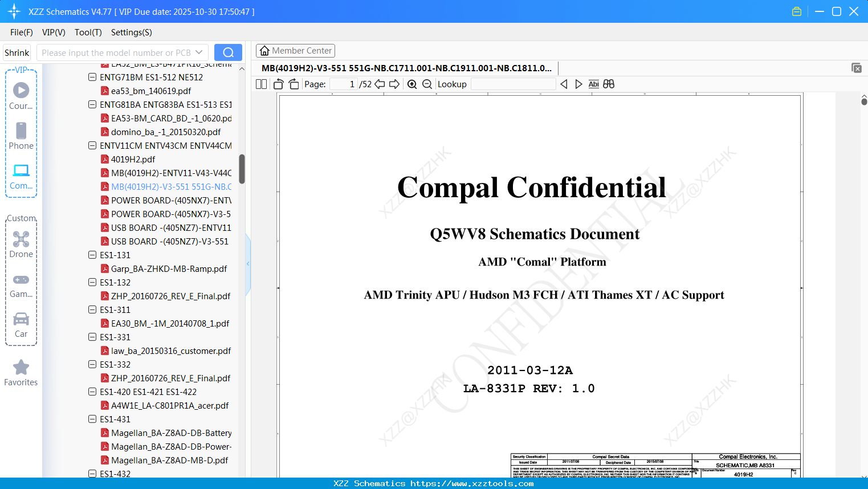This screenshot has height=489, width=868.
Task: Select the Drone category icon
Action: (x=21, y=244)
